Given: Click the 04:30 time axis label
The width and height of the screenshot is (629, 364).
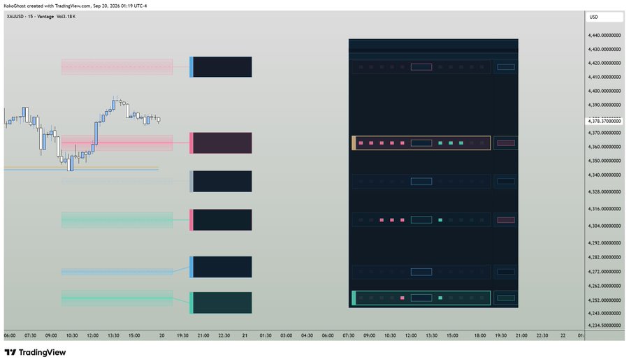Looking at the screenshot, I should click(307, 335).
